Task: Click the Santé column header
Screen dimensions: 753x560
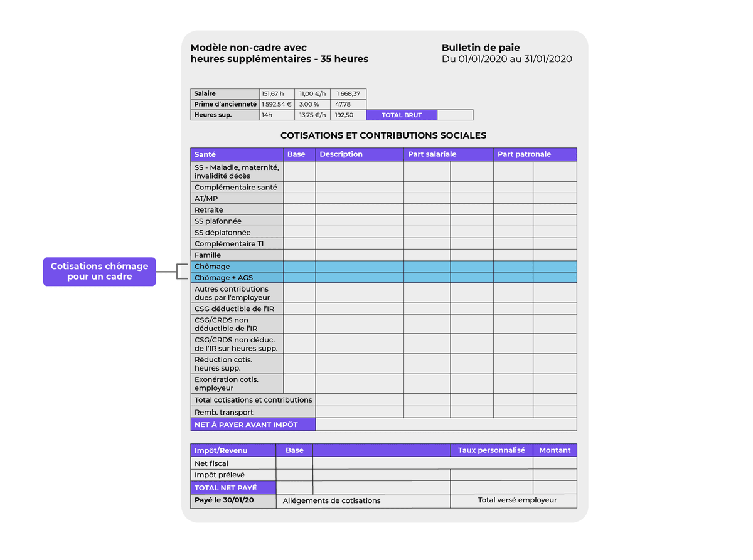Action: 237,154
